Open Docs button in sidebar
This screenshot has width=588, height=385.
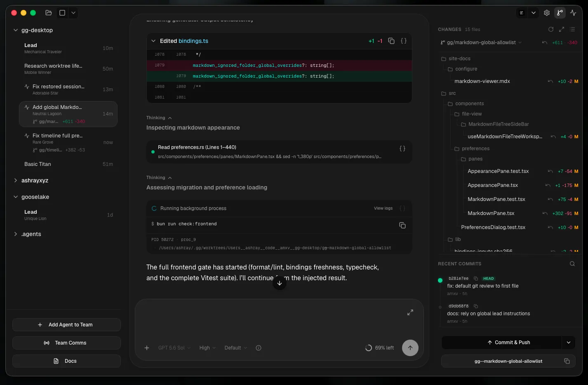pos(66,361)
